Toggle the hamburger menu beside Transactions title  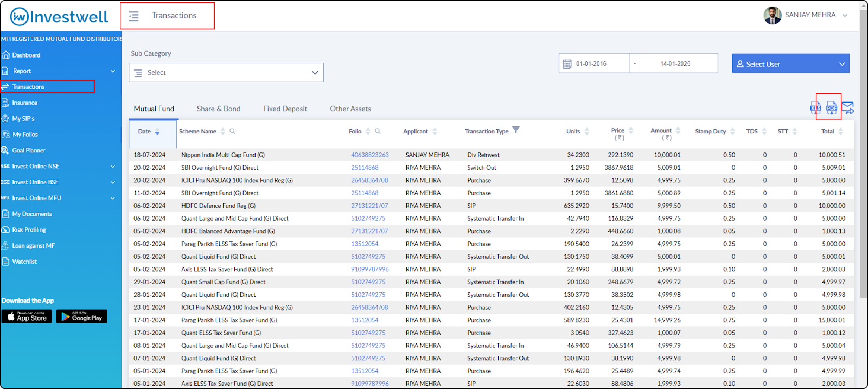coord(133,16)
